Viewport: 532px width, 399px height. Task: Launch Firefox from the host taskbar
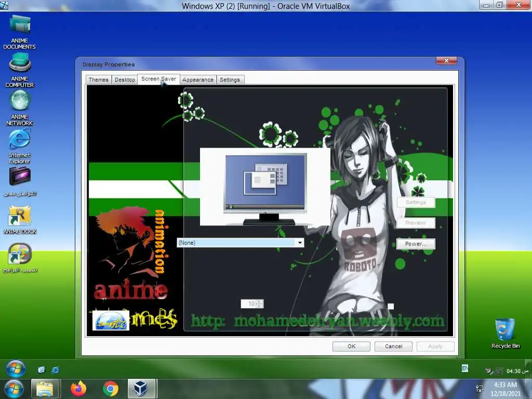(78, 389)
